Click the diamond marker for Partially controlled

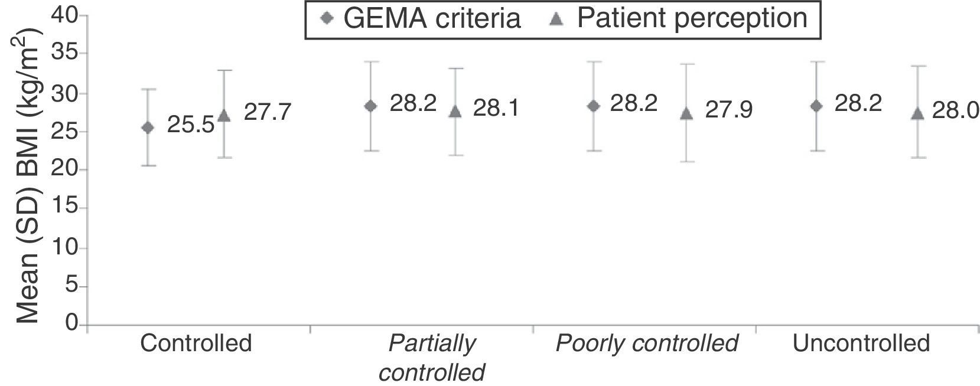point(371,106)
